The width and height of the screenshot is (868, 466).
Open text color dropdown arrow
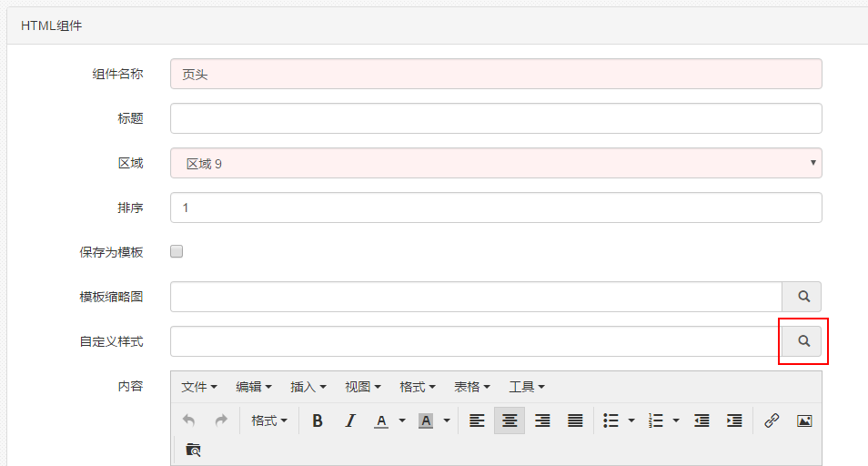coord(402,420)
